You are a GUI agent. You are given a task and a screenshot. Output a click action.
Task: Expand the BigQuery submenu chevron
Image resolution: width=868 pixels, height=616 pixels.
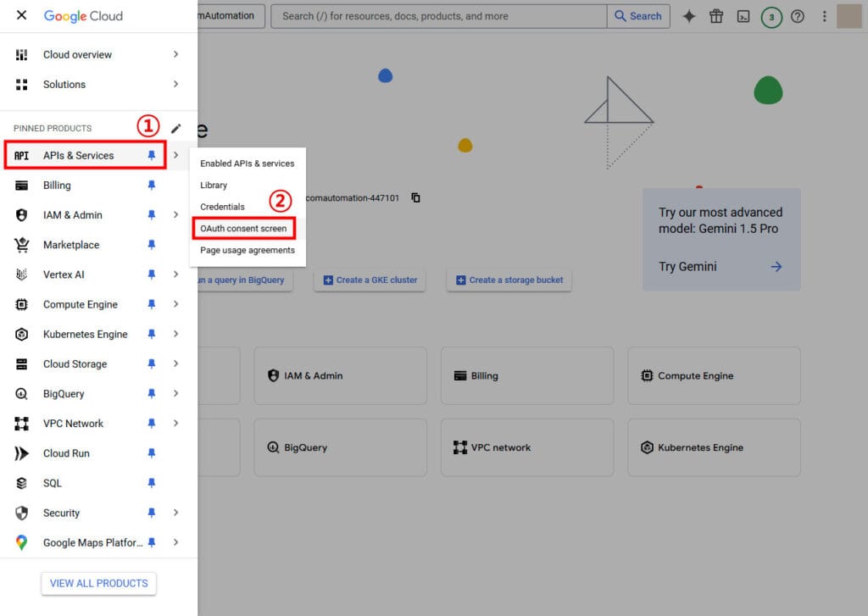pos(175,393)
